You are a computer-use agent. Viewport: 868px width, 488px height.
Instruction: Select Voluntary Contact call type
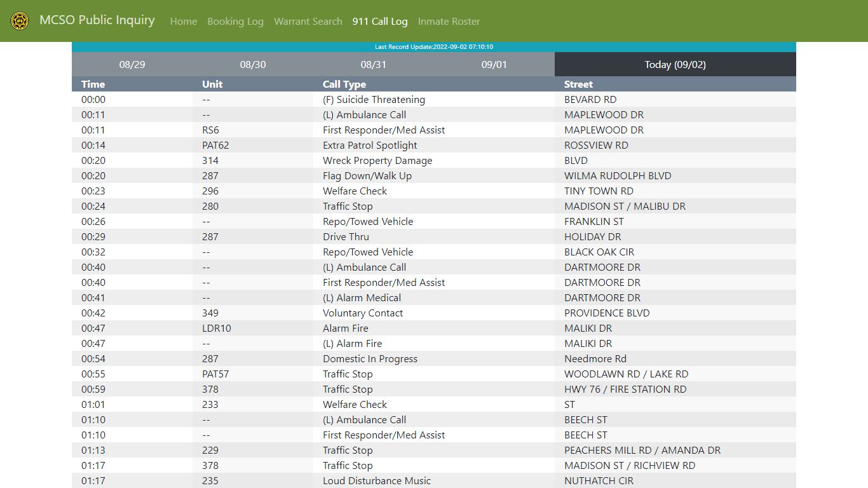(434, 313)
